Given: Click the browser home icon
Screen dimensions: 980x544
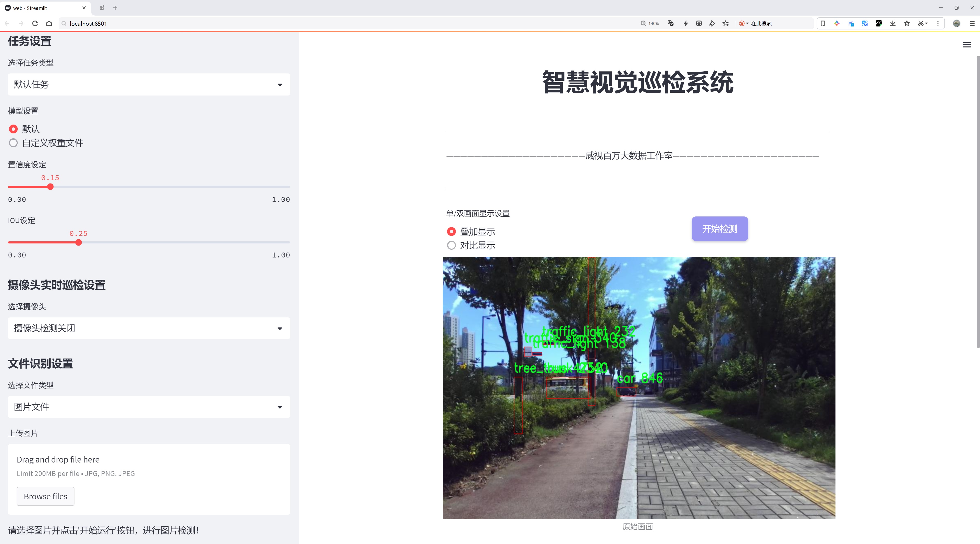Looking at the screenshot, I should [x=49, y=24].
